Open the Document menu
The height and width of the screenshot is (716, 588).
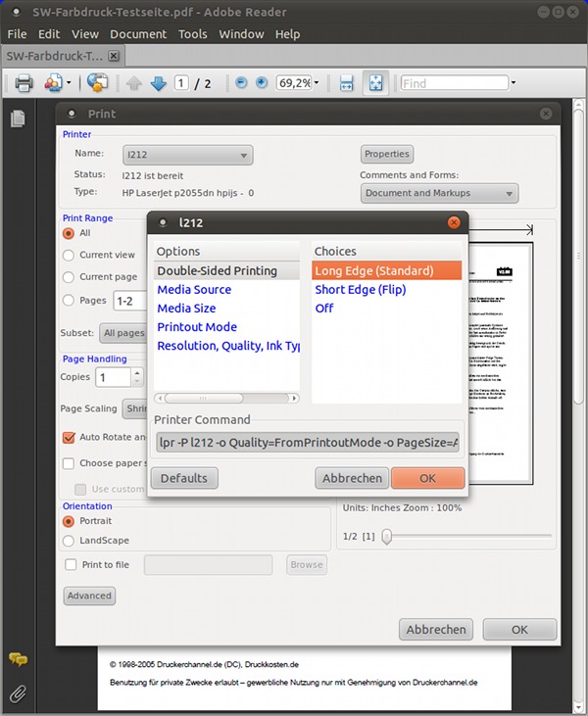point(138,34)
